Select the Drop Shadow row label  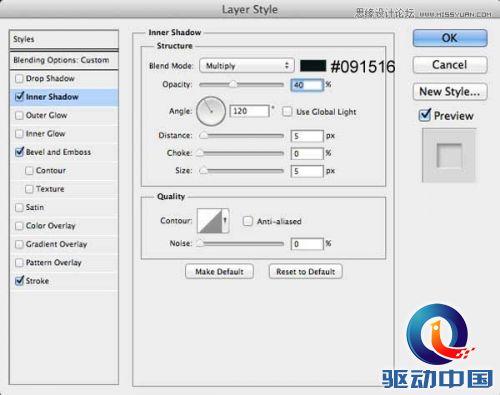50,79
